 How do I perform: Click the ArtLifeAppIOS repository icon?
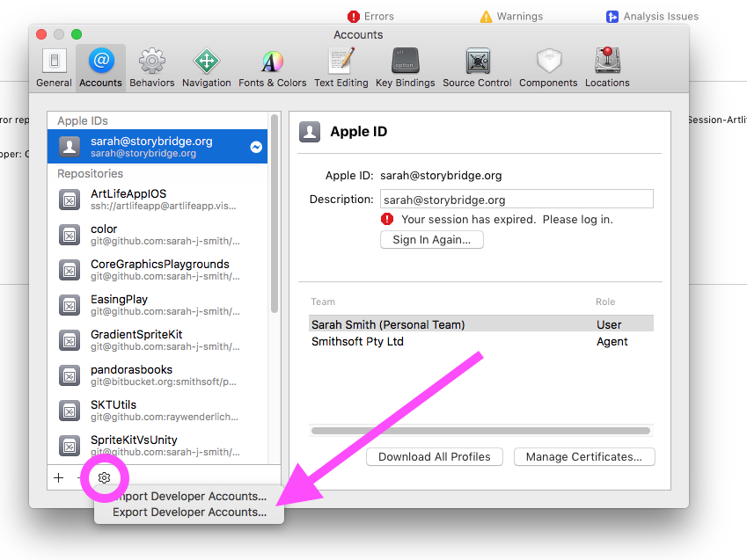[70, 200]
